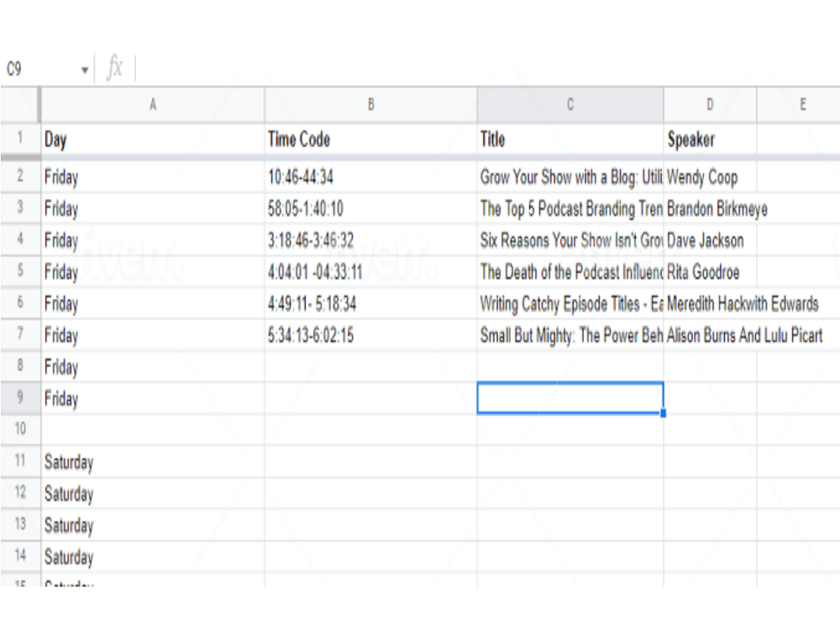Select the Grow Your Show with a Blog title
This screenshot has height=630, width=840.
point(570,176)
